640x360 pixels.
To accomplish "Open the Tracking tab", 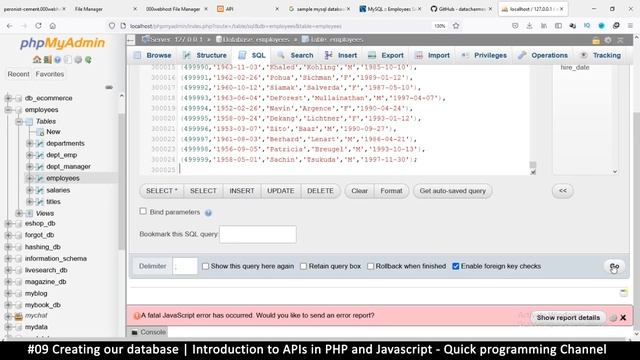I will (x=601, y=56).
